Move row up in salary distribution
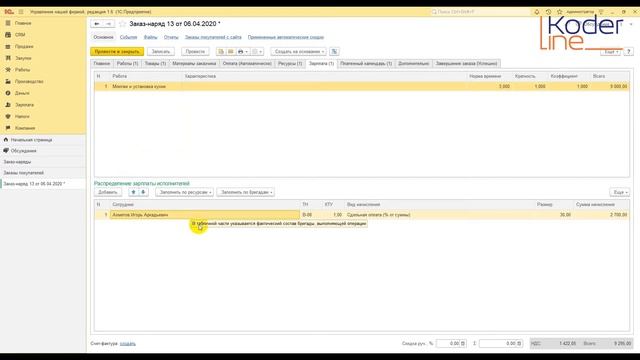Viewport: 640px width, 360px height. tap(133, 192)
